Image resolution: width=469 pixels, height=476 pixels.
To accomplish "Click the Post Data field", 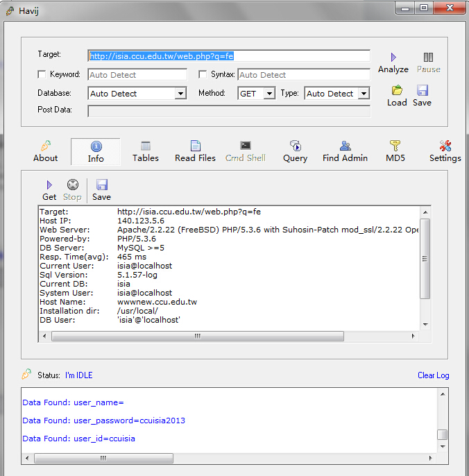I will click(x=229, y=111).
